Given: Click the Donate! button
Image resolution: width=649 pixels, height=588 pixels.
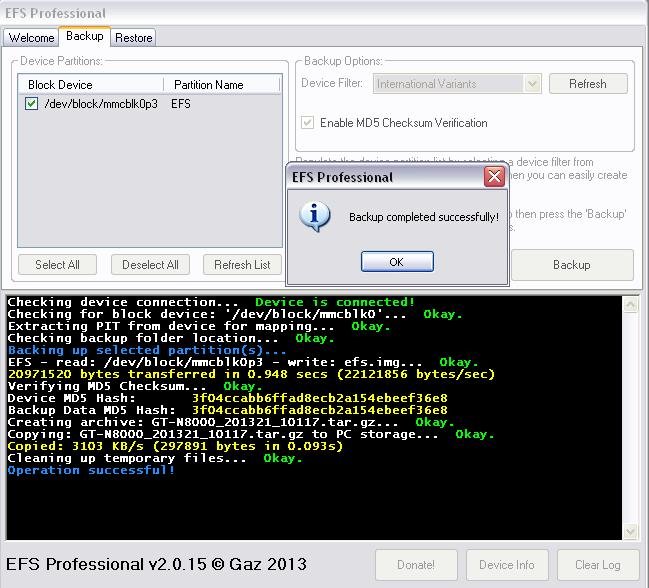Looking at the screenshot, I should point(416,565).
